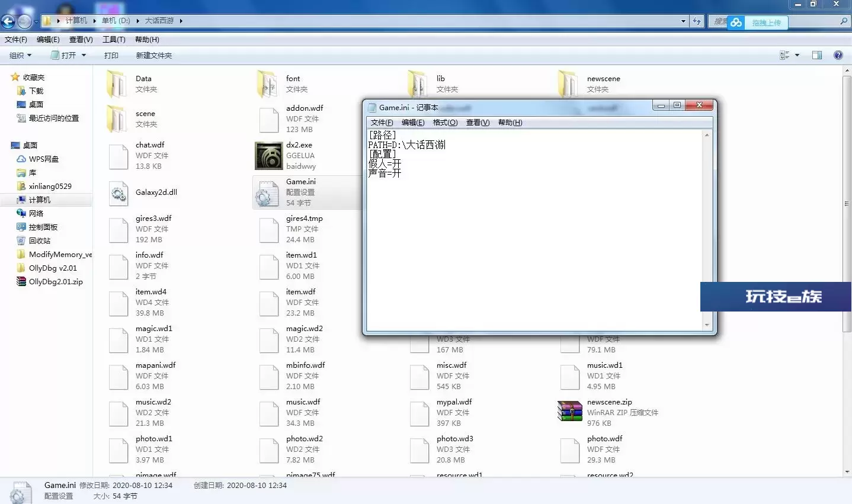Open the lib folder icon
Screen dimensions: 852x504
click(x=417, y=84)
